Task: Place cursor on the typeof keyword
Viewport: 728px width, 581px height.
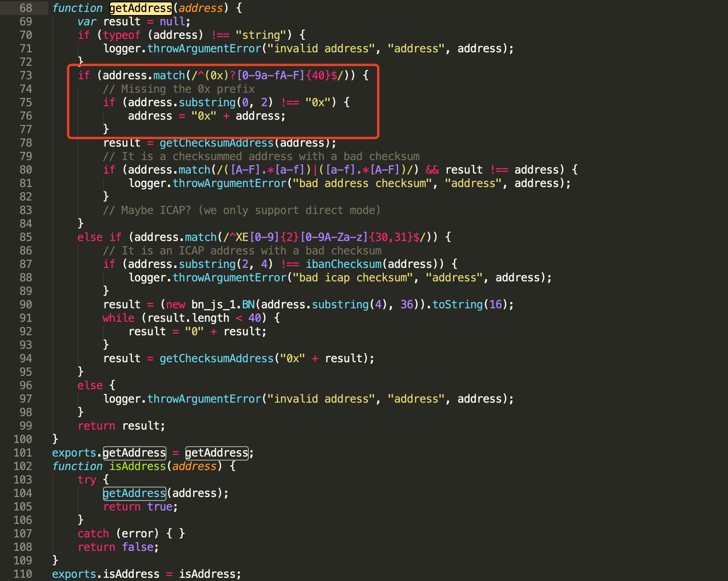Action: point(122,35)
